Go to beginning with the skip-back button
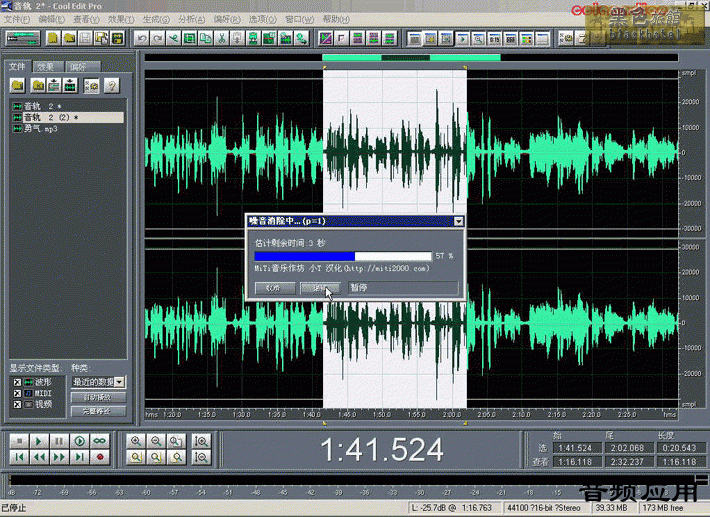The image size is (710, 517). (19, 457)
